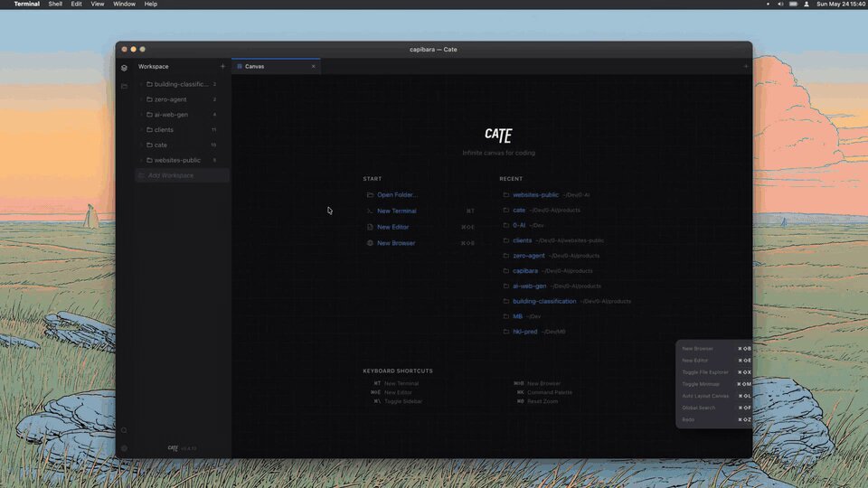This screenshot has width=868, height=488.
Task: Click the CATE logo in sidebar footer
Action: 173,448
